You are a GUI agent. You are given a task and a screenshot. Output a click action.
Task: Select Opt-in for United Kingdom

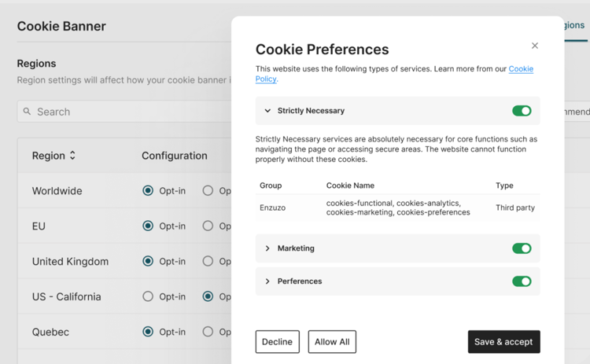[148, 261]
